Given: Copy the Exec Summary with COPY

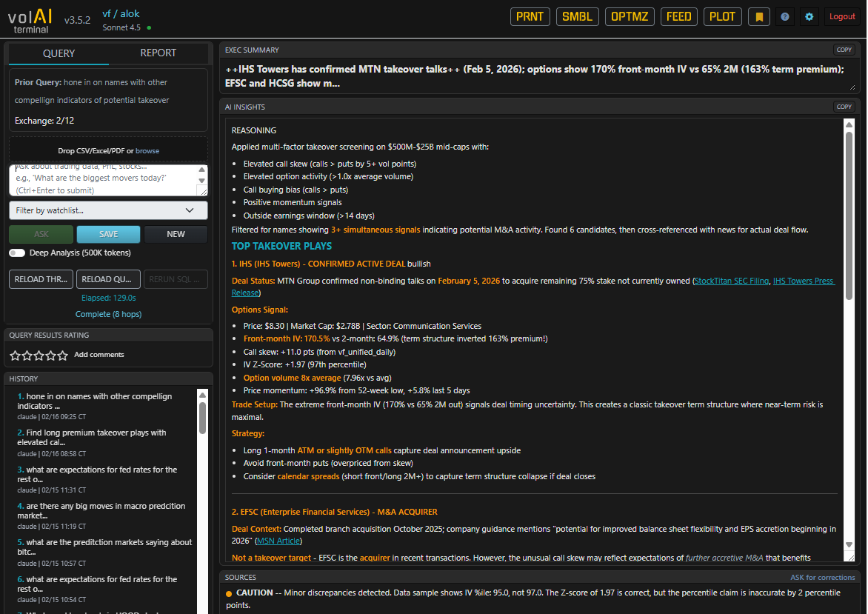Looking at the screenshot, I should [844, 50].
